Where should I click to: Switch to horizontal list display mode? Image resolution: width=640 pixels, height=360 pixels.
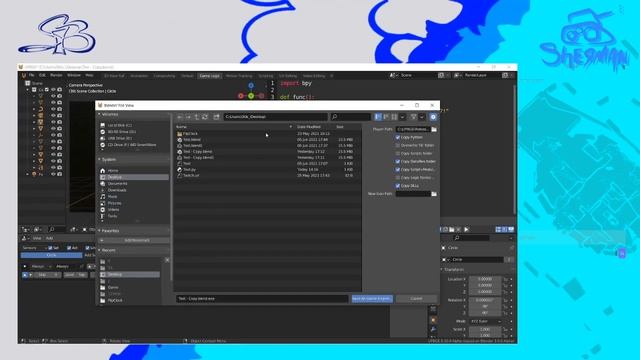pyautogui.click(x=386, y=117)
